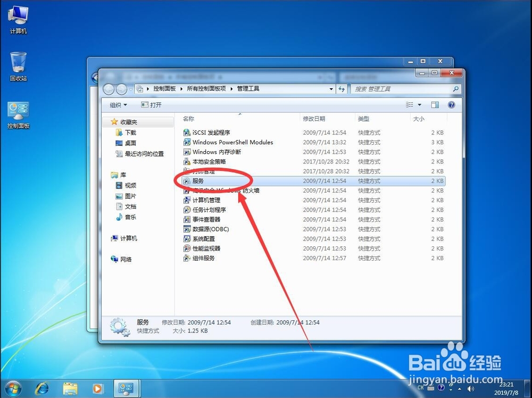The width and height of the screenshot is (532, 398).
Task: Toggle the preview pane button
Action: coord(435,104)
